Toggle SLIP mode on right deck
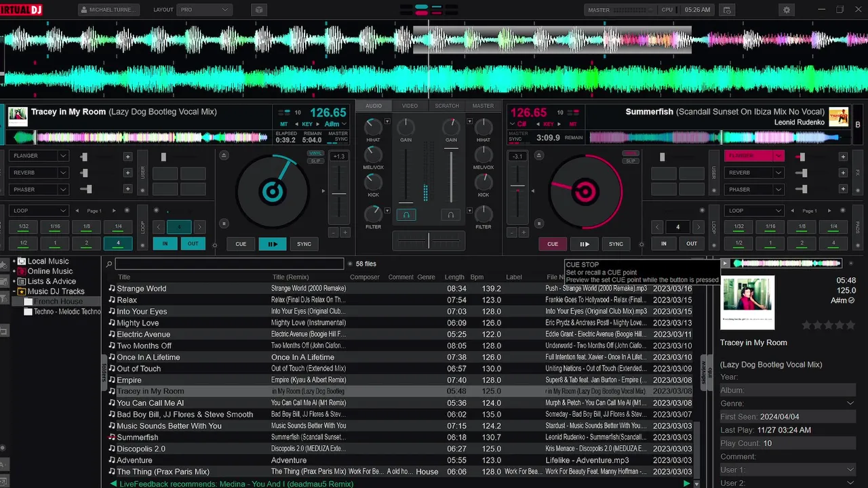Image resolution: width=868 pixels, height=488 pixels. (x=631, y=161)
